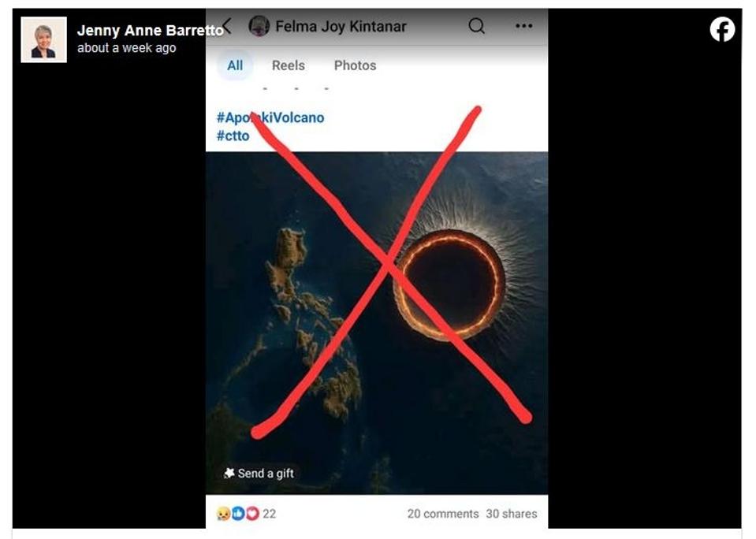Open the #ApolakiVolcano hashtag
Viewport: 756px width, 539px height.
(x=270, y=117)
